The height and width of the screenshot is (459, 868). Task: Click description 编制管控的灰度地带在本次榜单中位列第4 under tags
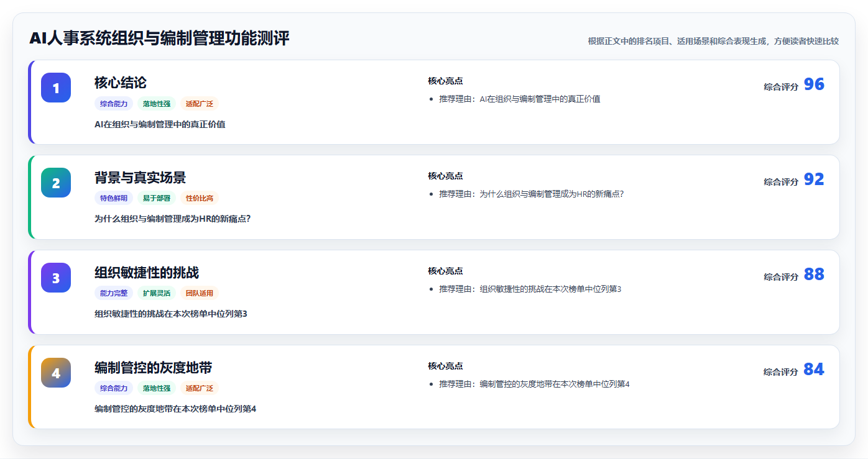(x=175, y=409)
